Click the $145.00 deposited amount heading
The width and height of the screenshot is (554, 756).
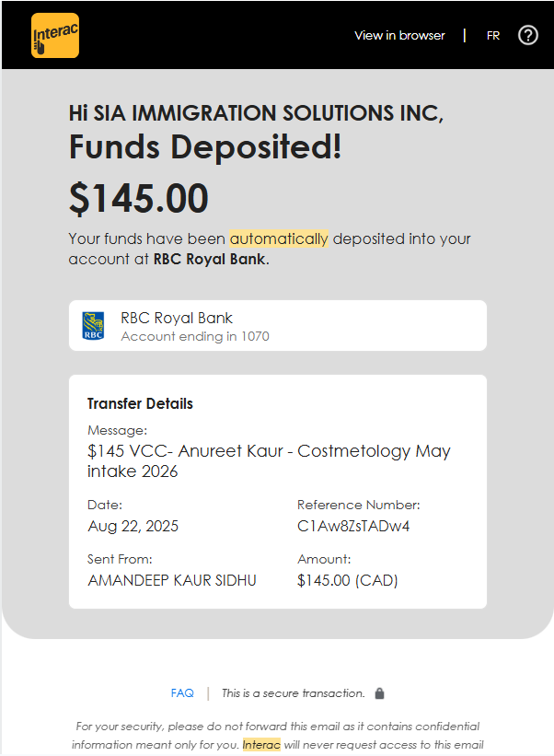pyautogui.click(x=139, y=198)
